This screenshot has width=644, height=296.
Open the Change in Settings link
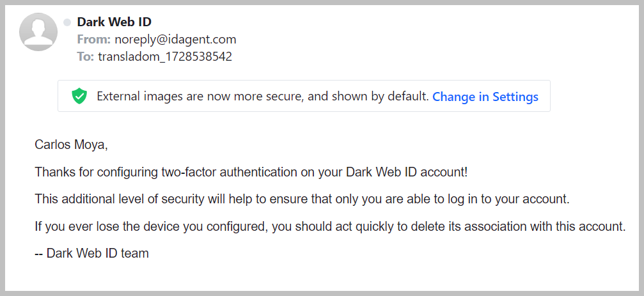[485, 97]
